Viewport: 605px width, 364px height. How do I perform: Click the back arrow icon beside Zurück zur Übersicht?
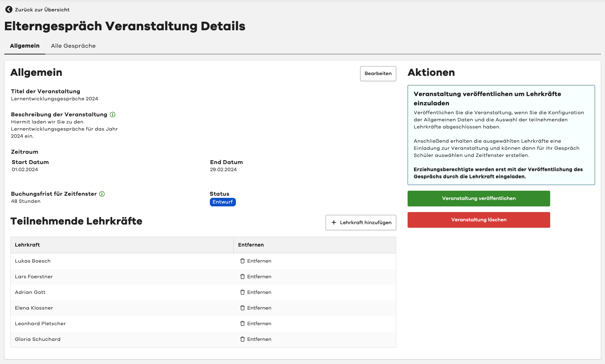[x=9, y=10]
